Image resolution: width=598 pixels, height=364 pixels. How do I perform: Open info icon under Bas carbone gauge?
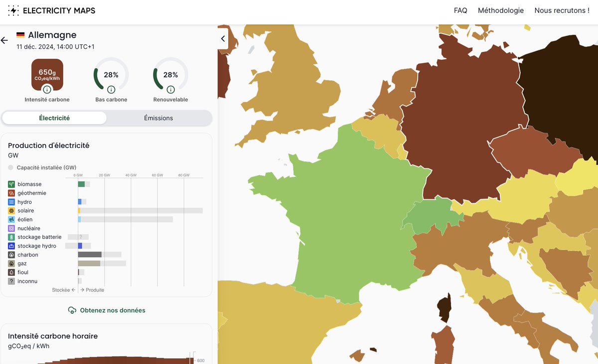tap(111, 90)
